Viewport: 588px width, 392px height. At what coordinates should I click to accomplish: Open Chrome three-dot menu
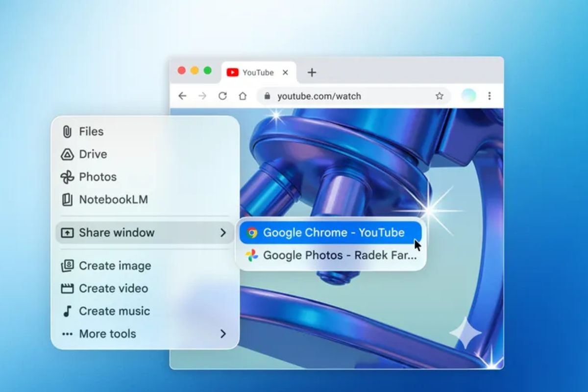coord(489,96)
